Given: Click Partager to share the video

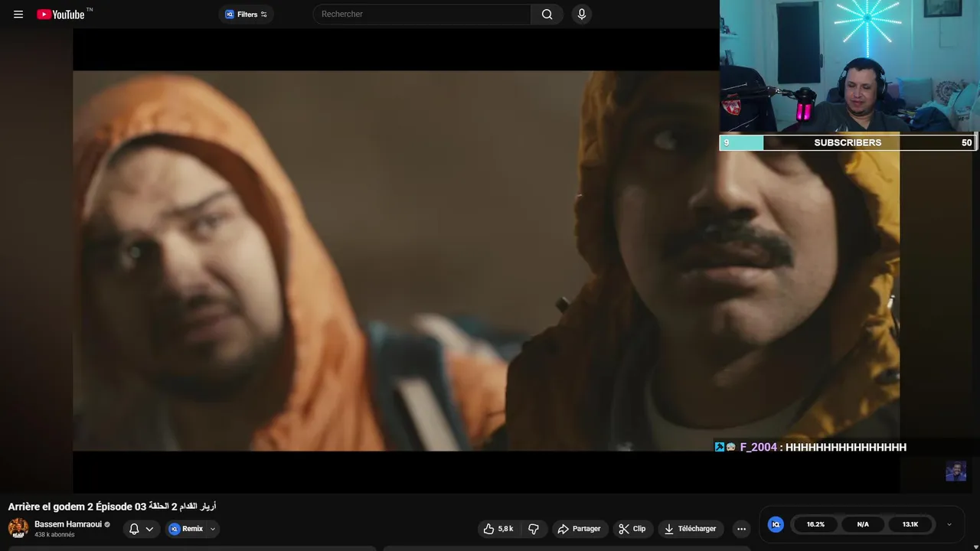Looking at the screenshot, I should pyautogui.click(x=580, y=529).
